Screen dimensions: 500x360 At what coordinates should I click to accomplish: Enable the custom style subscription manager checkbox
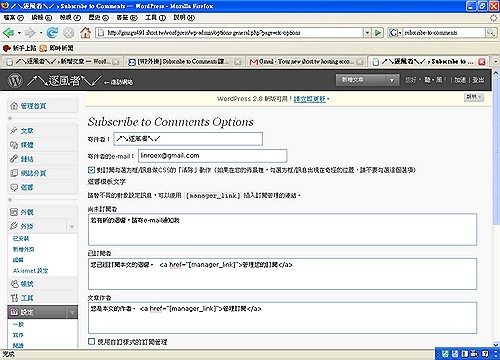point(91,341)
